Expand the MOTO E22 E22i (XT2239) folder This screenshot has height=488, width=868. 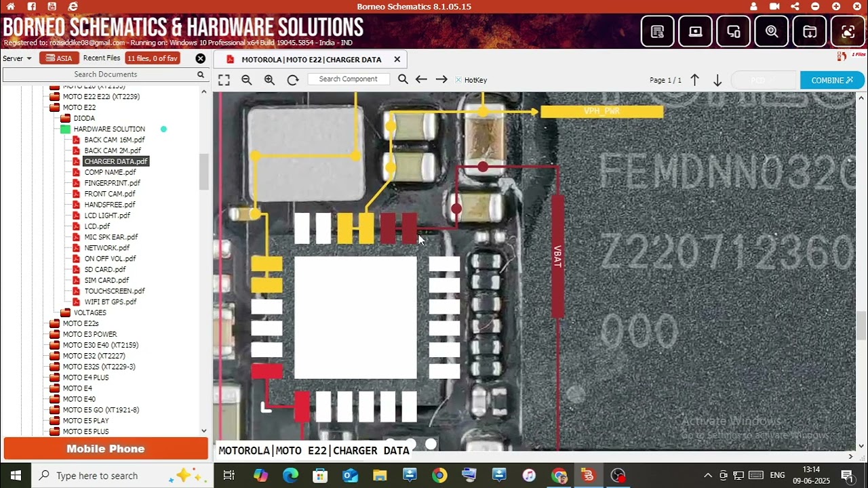pos(101,97)
